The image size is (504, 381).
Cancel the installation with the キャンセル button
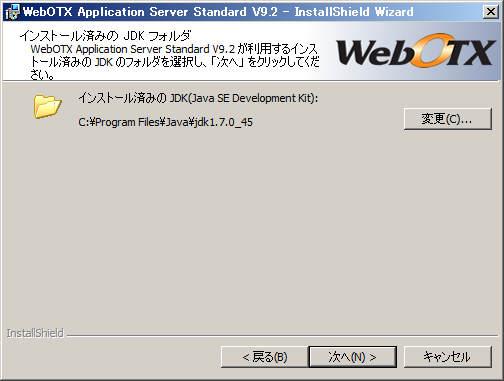tap(448, 357)
